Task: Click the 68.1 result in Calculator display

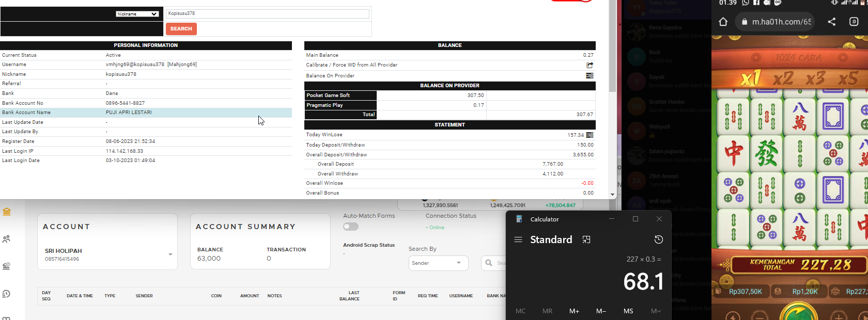Action: [x=643, y=282]
